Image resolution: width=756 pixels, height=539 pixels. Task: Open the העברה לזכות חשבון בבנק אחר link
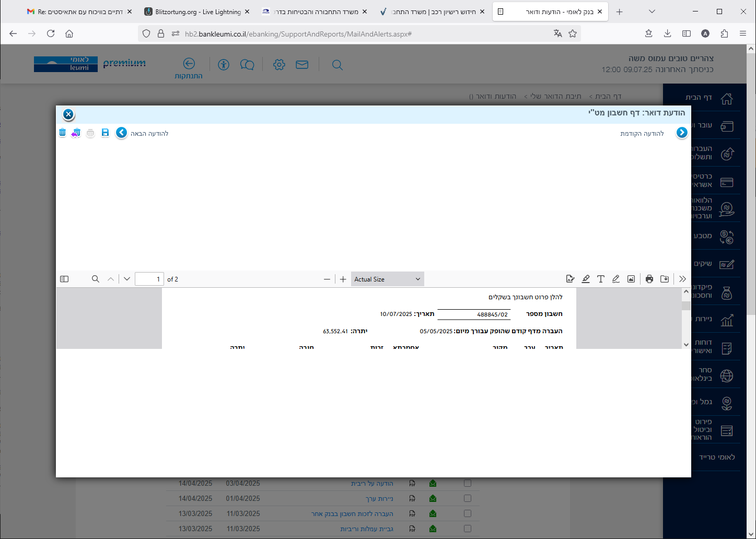coord(352,514)
